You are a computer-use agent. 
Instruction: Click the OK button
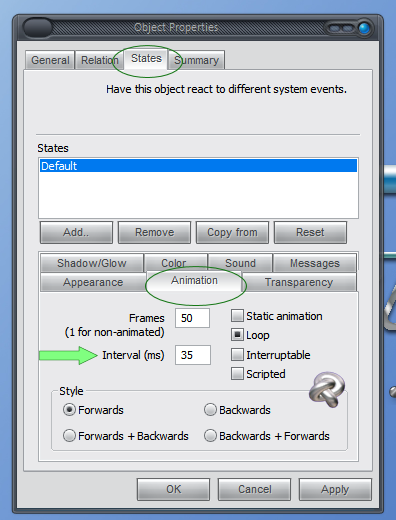173,489
